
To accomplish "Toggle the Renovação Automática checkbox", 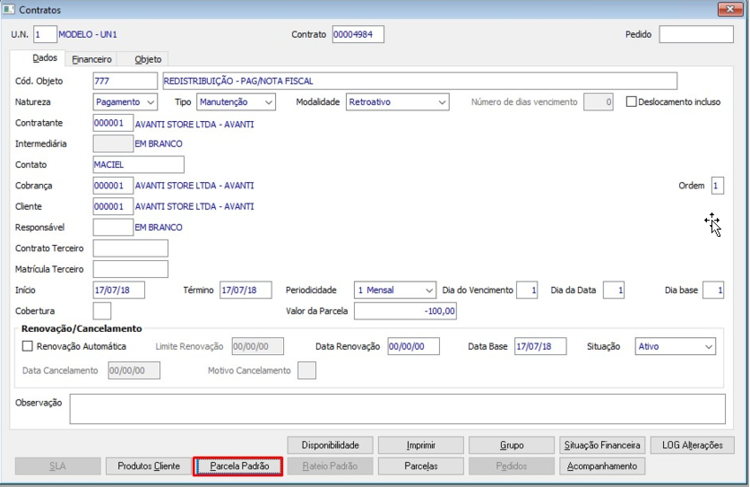I will coord(28,346).
